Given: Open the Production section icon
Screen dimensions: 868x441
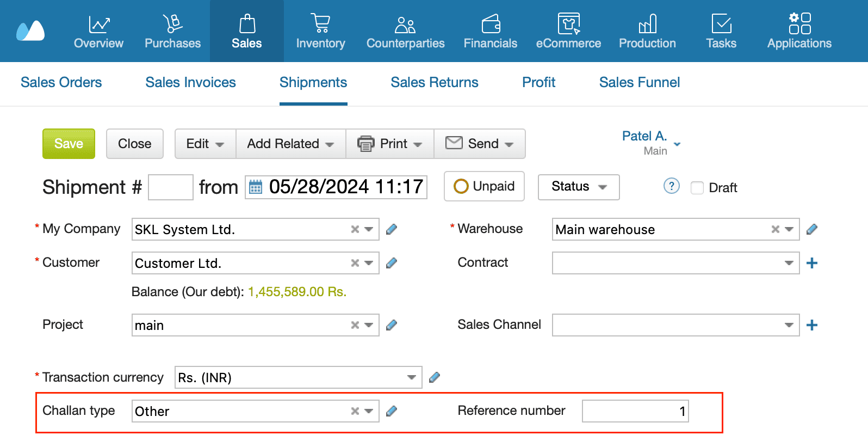Looking at the screenshot, I should (x=647, y=23).
